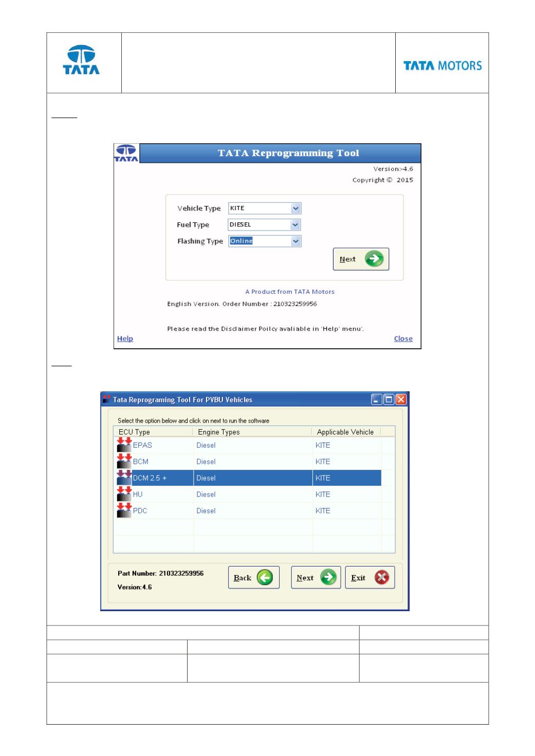The height and width of the screenshot is (756, 535).
Task: Click the Close link in the Reprogramming Tool
Action: click(403, 338)
